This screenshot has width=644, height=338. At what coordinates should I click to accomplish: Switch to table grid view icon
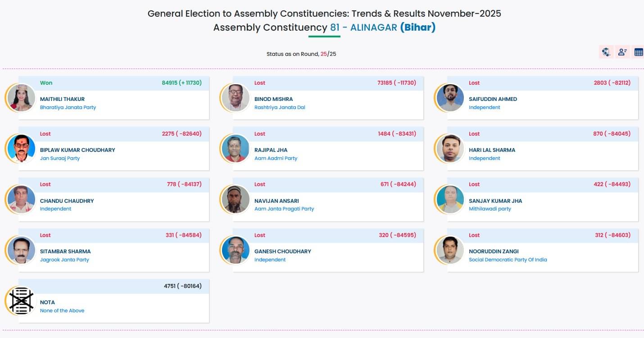coord(638,52)
